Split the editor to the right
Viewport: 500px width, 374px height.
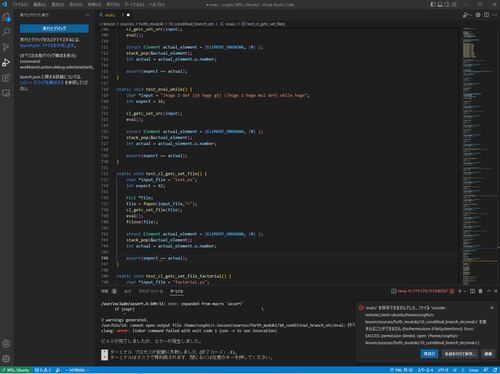pyautogui.click(x=486, y=15)
